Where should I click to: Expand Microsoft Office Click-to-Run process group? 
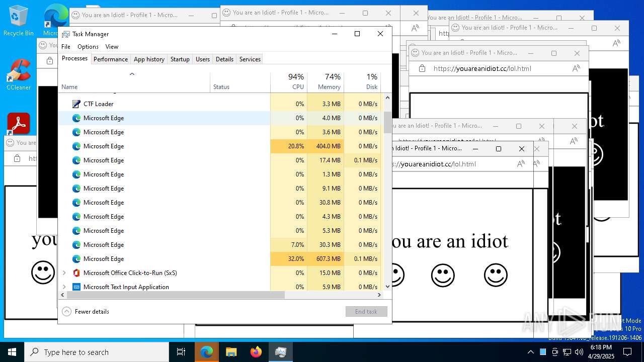[x=64, y=273]
